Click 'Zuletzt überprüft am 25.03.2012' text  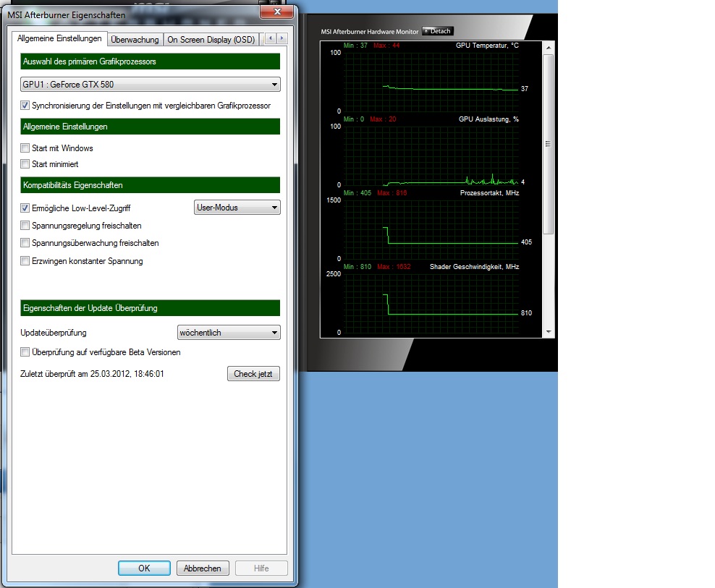pos(92,374)
